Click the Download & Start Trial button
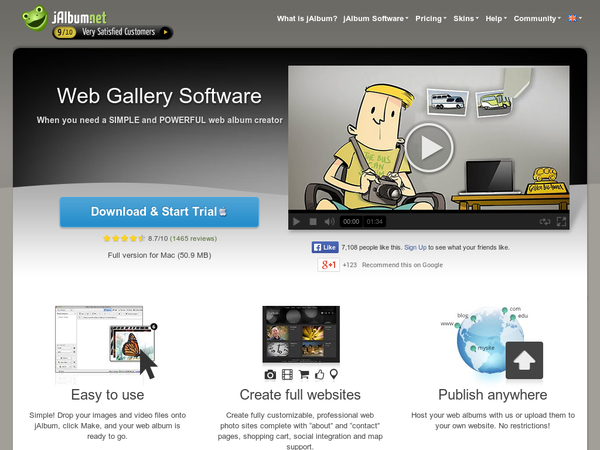This screenshot has width=600, height=450. click(x=159, y=212)
